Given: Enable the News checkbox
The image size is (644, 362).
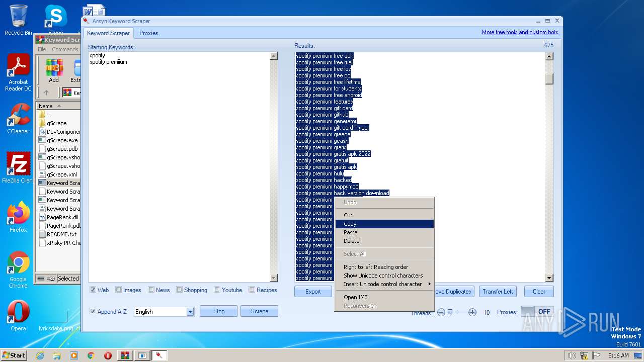Looking at the screenshot, I should point(151,290).
